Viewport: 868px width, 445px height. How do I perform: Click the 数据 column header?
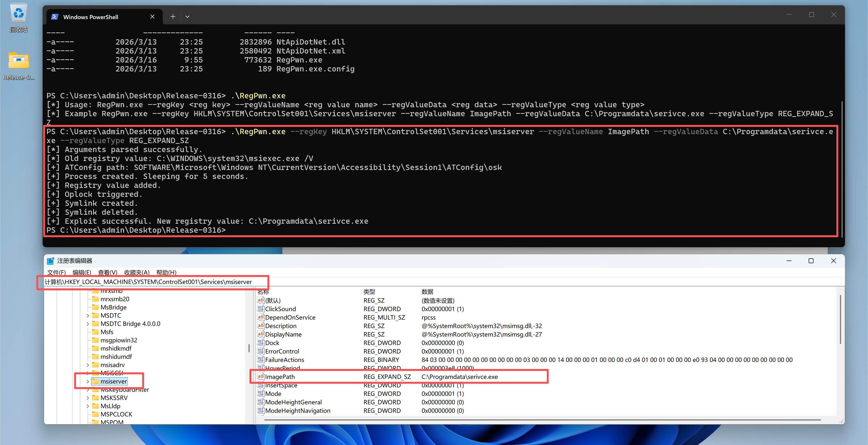pos(427,292)
